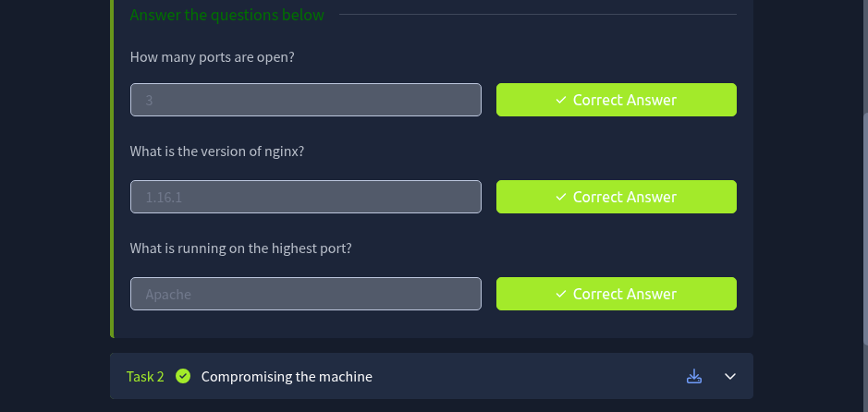Expand Task 2 using the chevron arrow
Image resolution: width=868 pixels, height=412 pixels.
(x=730, y=376)
